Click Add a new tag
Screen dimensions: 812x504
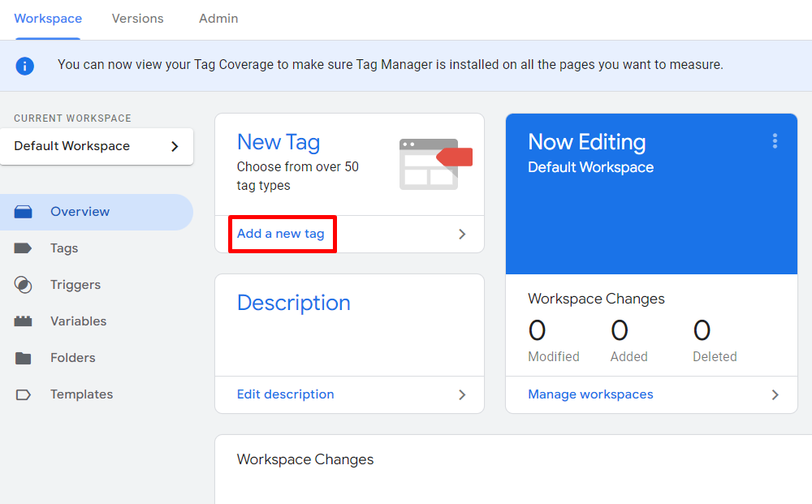point(282,233)
